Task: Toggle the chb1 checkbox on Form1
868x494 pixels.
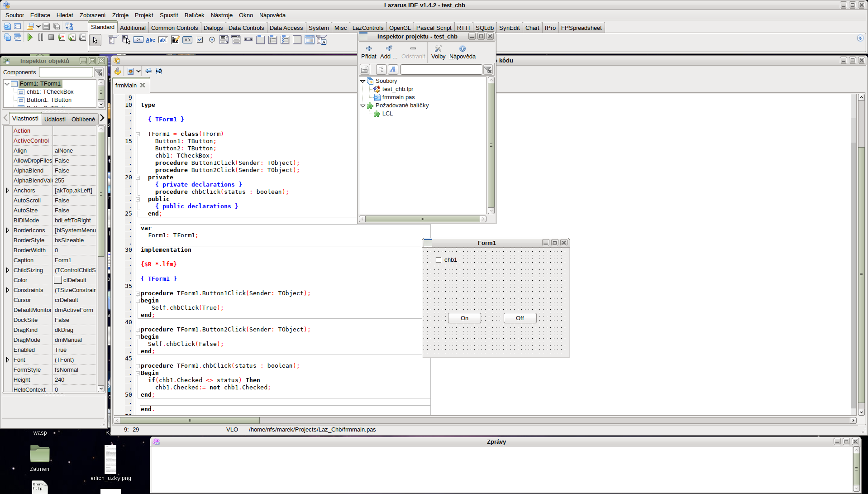Action: tap(438, 260)
